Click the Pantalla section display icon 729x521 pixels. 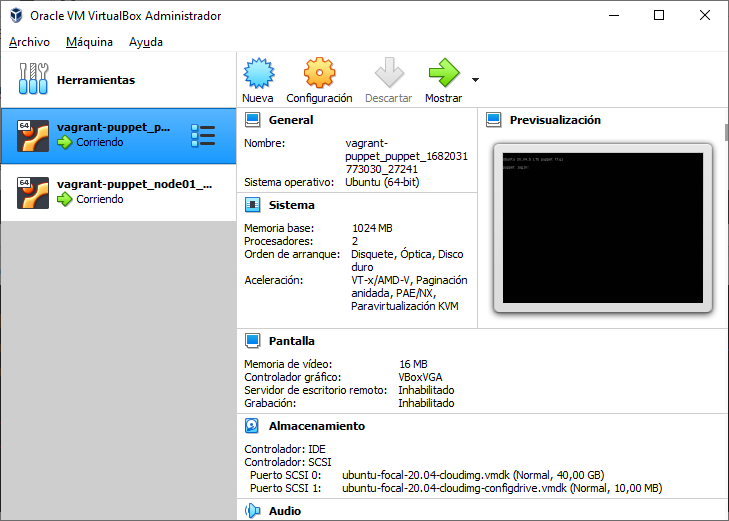point(252,341)
